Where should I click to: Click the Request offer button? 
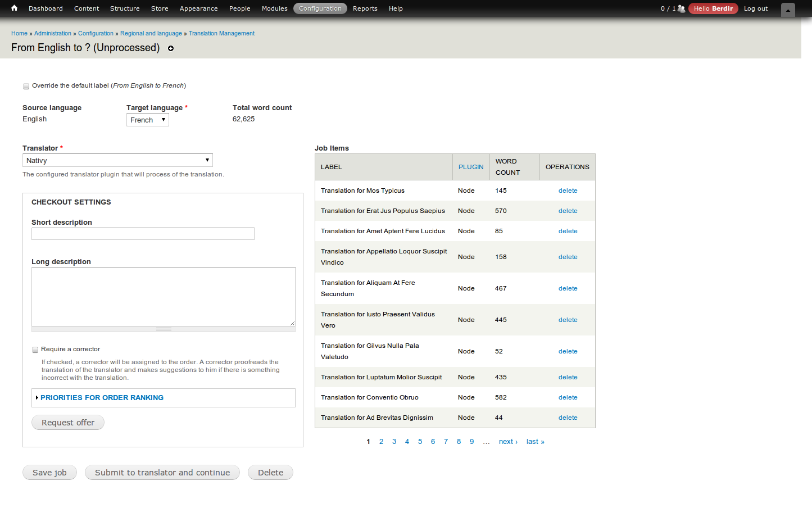point(67,422)
